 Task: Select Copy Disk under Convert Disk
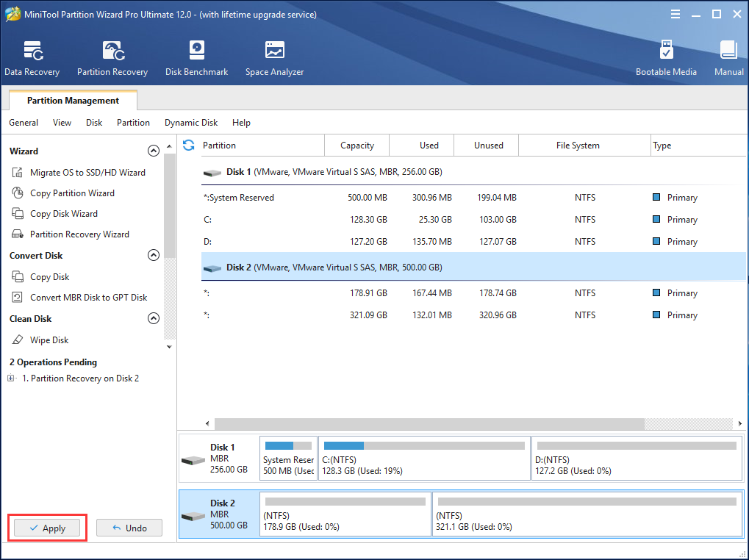[40, 276]
